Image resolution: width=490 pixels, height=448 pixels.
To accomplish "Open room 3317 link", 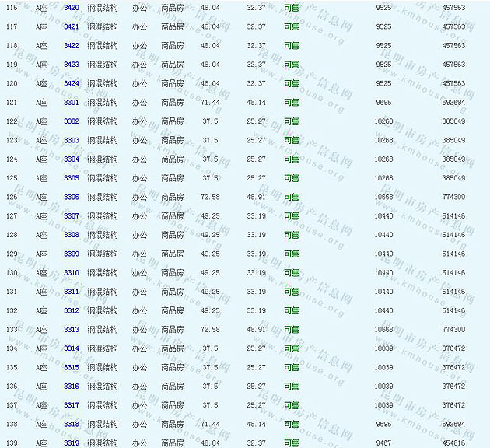I will [x=71, y=405].
